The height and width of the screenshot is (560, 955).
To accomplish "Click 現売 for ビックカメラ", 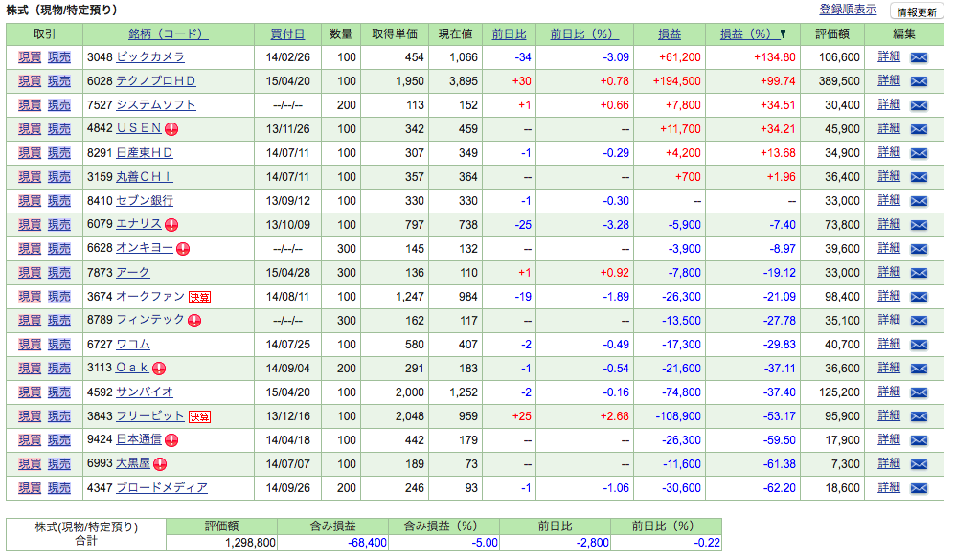I will [59, 57].
